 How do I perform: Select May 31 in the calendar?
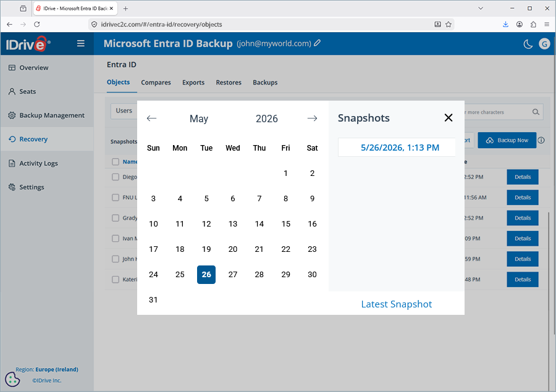(x=153, y=300)
